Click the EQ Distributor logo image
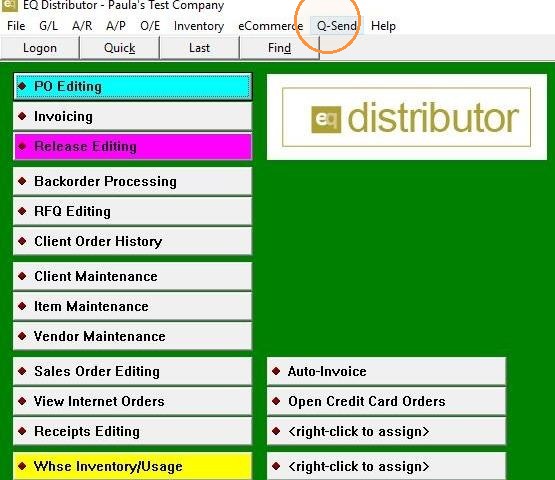This screenshot has height=480, width=555. click(407, 117)
